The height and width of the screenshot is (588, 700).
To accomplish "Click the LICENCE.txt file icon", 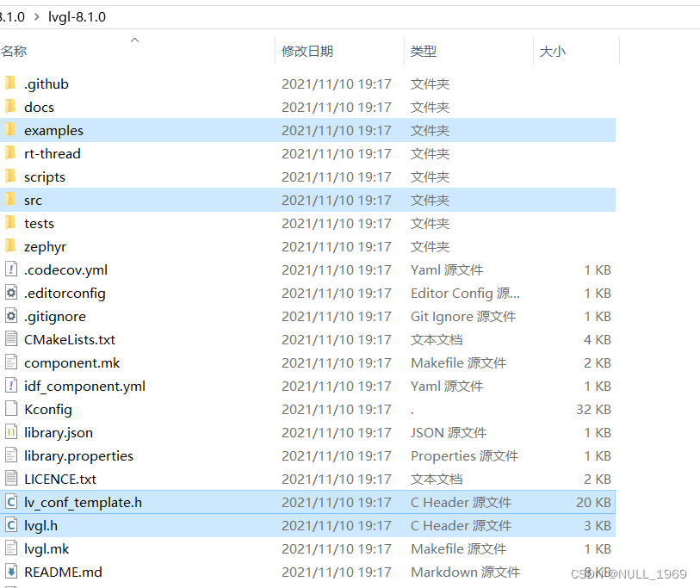I will 11,478.
